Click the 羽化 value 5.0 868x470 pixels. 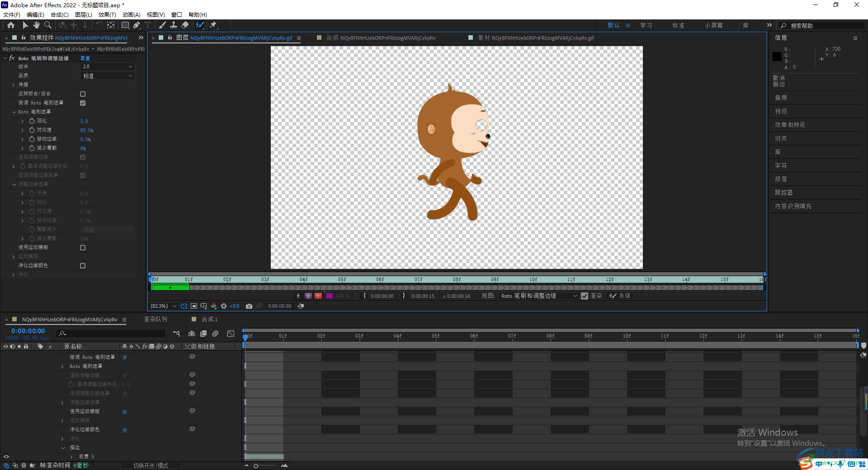coord(84,121)
